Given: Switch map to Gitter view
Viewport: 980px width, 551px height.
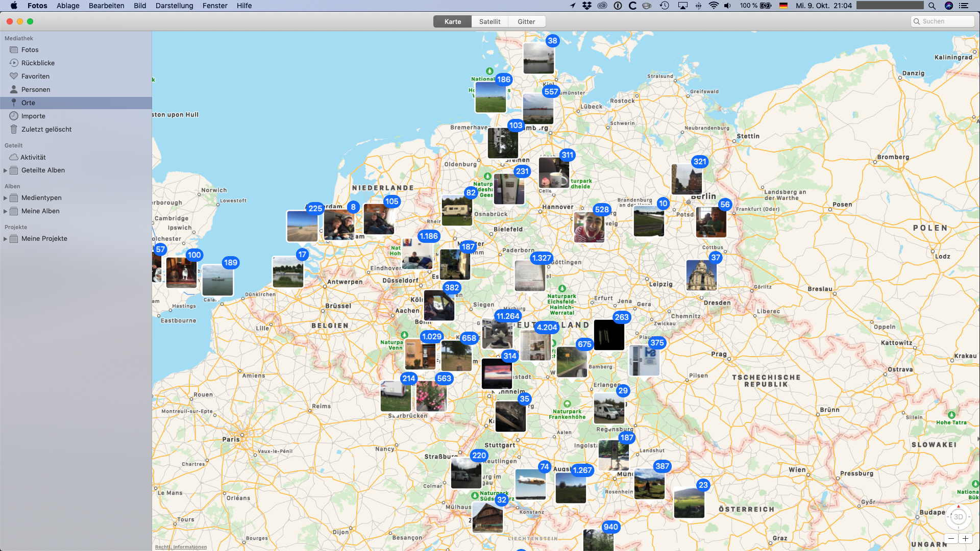Looking at the screenshot, I should [x=526, y=21].
